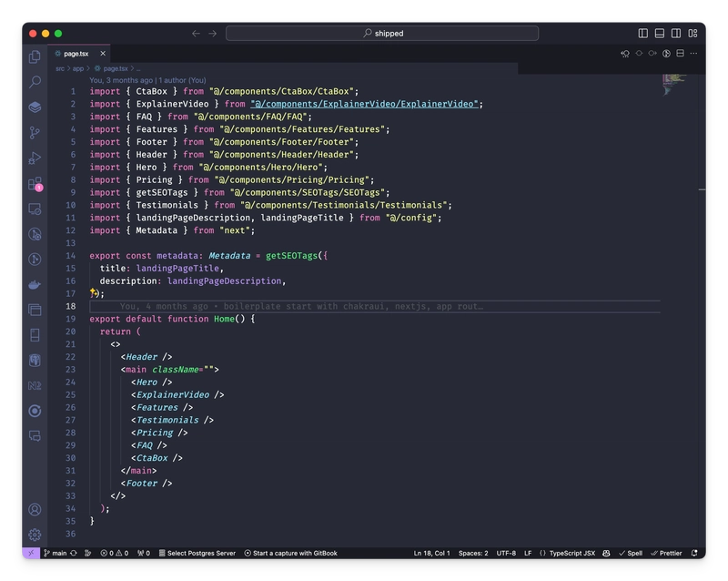Open the notifications bell in status bar
The image size is (728, 581).
click(694, 553)
